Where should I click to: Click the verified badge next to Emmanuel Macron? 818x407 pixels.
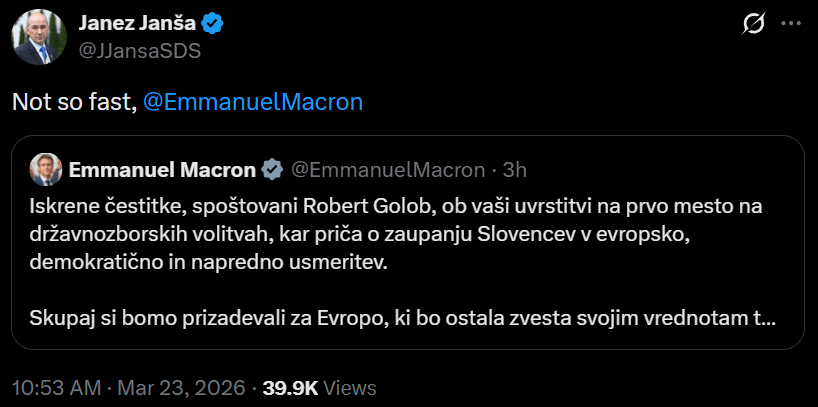click(x=272, y=170)
